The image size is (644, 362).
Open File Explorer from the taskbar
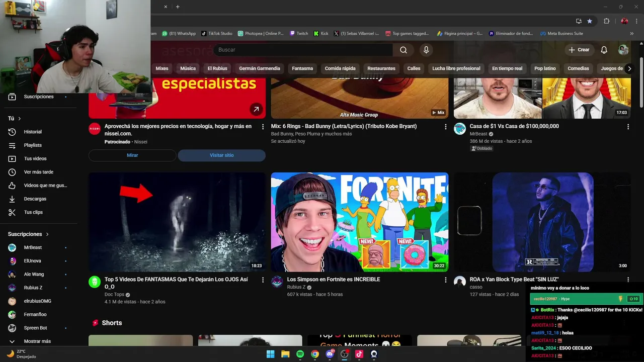285,354
